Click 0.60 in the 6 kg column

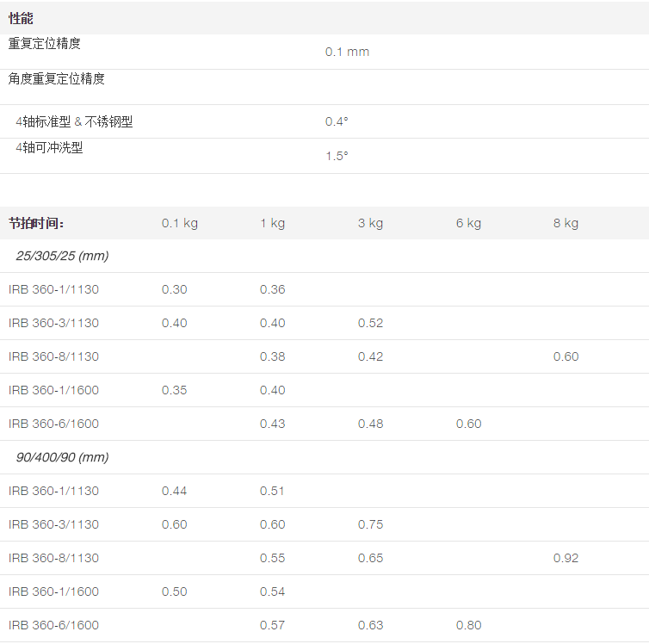[468, 424]
